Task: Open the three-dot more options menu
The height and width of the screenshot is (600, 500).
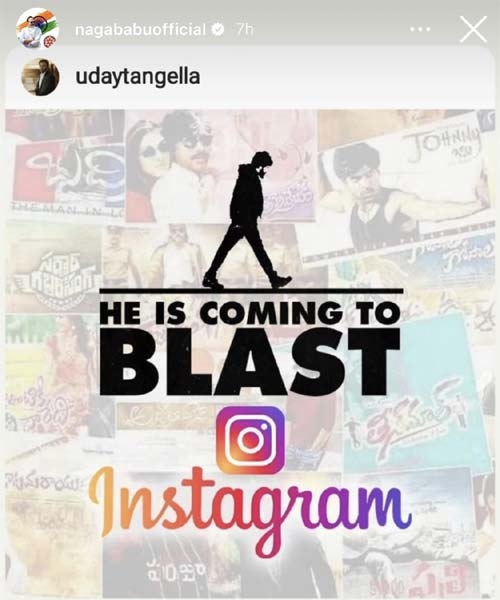Action: (x=420, y=29)
